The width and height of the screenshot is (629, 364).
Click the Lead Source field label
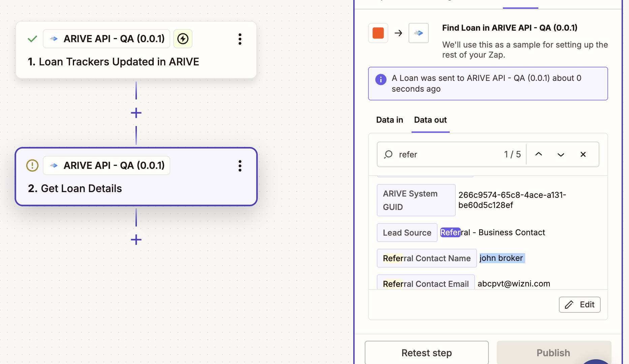click(407, 233)
